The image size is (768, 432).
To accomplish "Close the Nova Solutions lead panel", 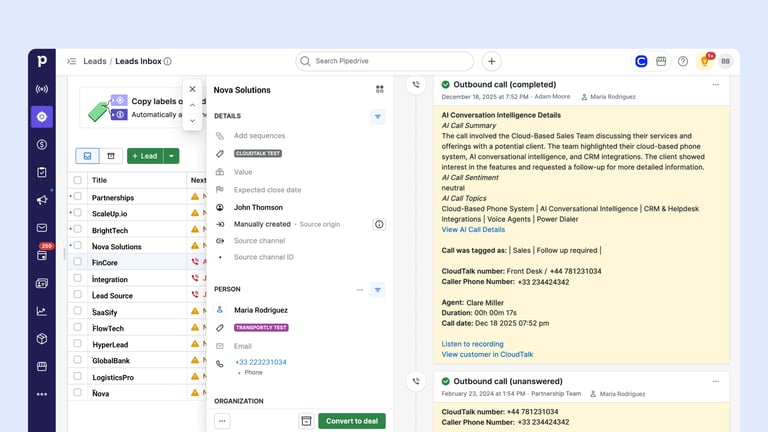I will point(192,89).
